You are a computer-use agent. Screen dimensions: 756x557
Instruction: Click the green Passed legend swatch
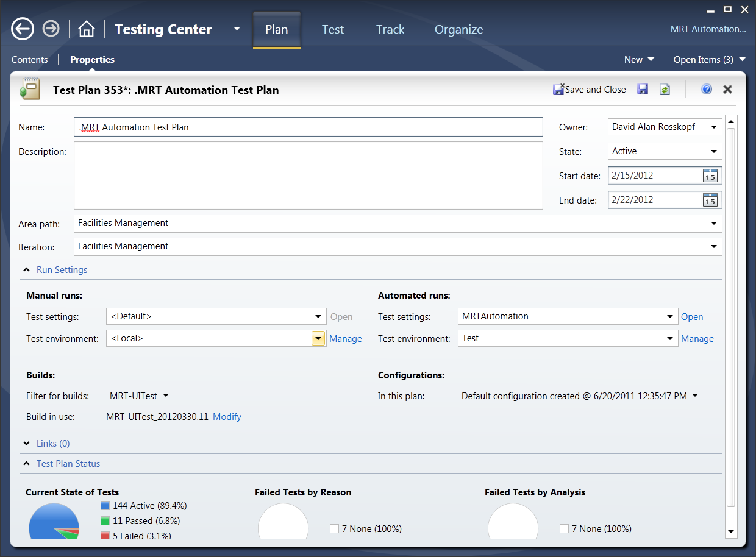click(x=105, y=521)
